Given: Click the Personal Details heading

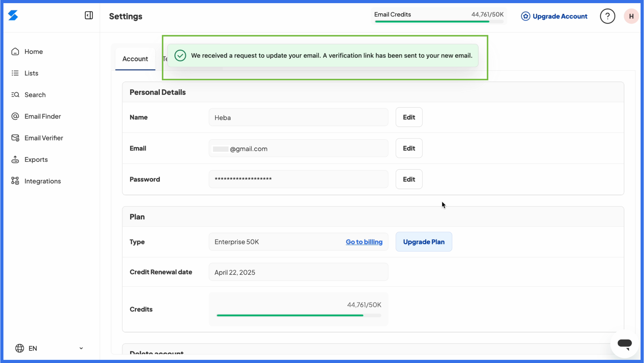Looking at the screenshot, I should (x=158, y=92).
